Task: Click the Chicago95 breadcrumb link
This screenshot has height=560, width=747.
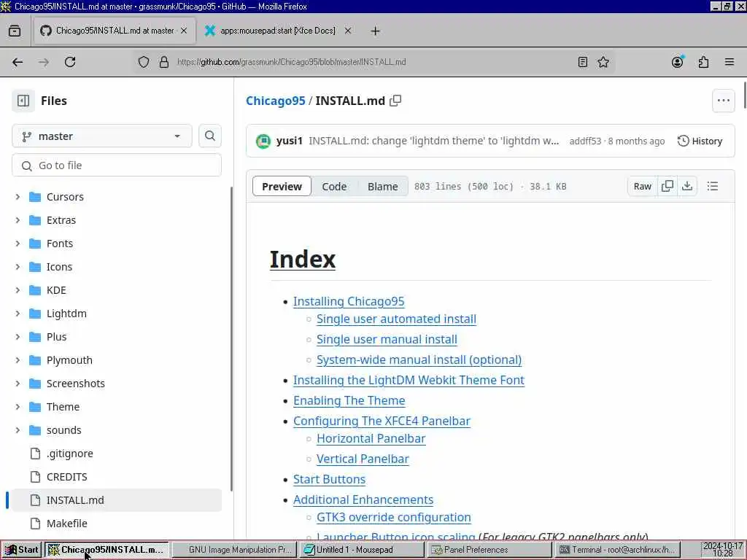Action: (x=275, y=101)
